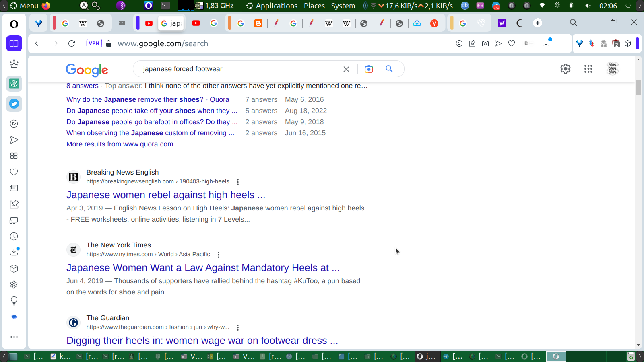Open the Pinboards icon in sidebar
The width and height of the screenshot is (644, 362).
click(x=14, y=204)
